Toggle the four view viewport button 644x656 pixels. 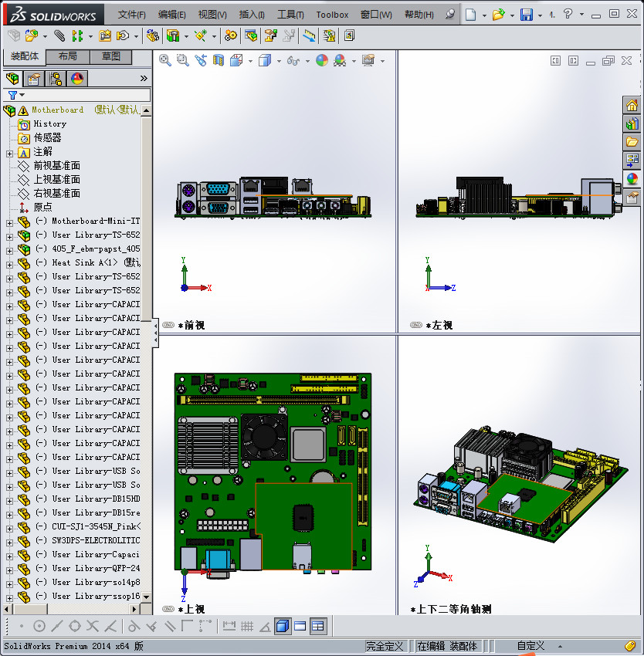click(318, 627)
